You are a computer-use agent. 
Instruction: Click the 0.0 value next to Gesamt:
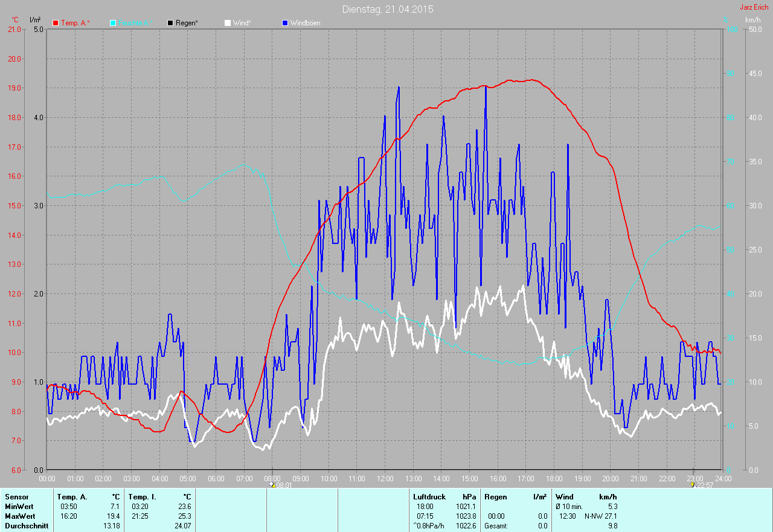(542, 526)
